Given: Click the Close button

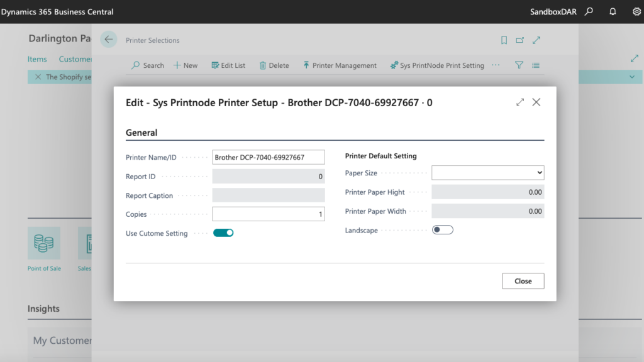Looking at the screenshot, I should click(523, 281).
